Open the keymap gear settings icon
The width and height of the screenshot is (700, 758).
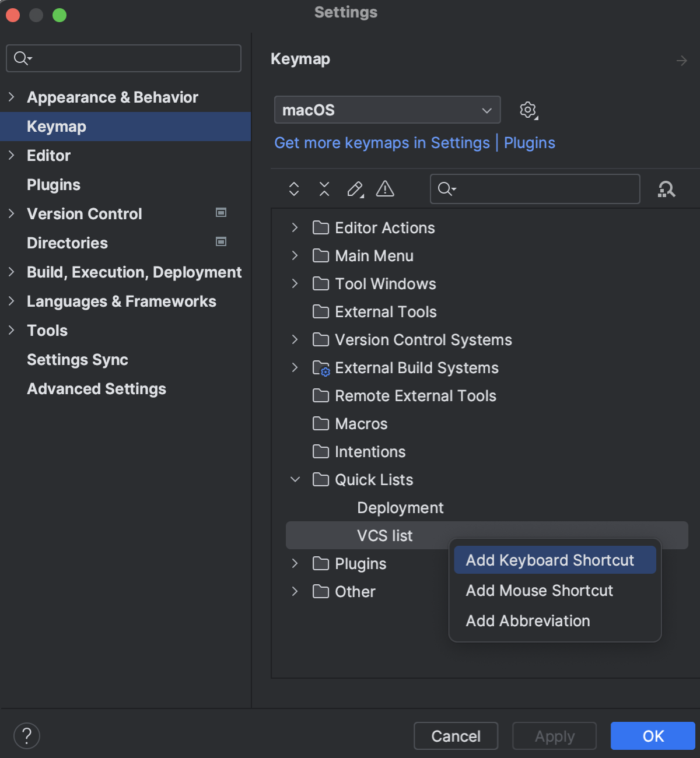527,110
